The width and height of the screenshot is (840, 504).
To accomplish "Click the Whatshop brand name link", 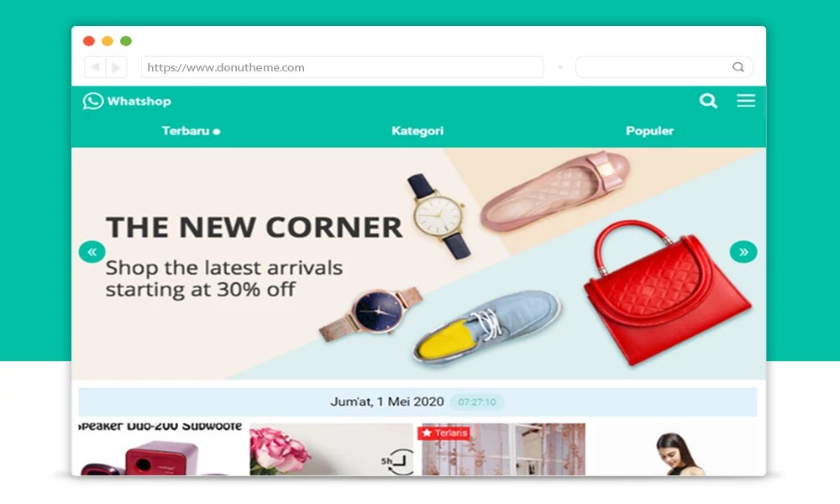I will pyautogui.click(x=139, y=102).
